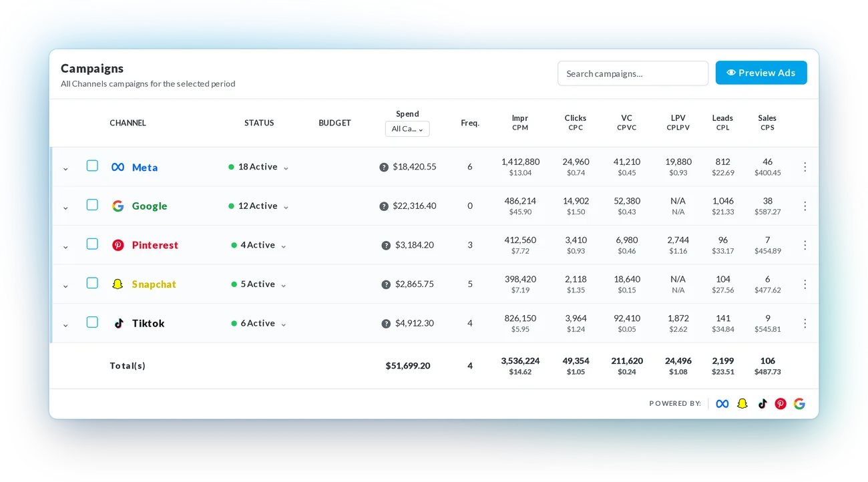This screenshot has height=482, width=868.
Task: Open the Snapchat channel link
Action: click(x=154, y=284)
